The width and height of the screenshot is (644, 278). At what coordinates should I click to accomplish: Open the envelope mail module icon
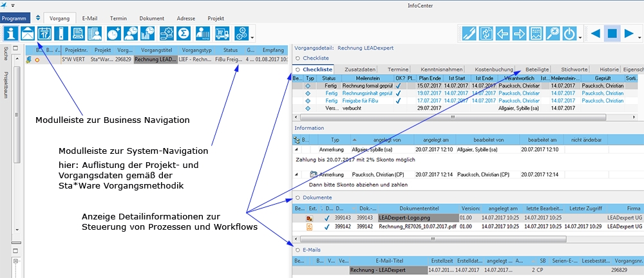pyautogui.click(x=27, y=33)
